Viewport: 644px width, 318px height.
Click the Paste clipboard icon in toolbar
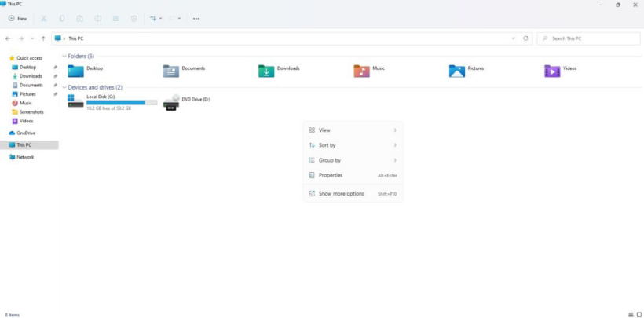coord(79,19)
